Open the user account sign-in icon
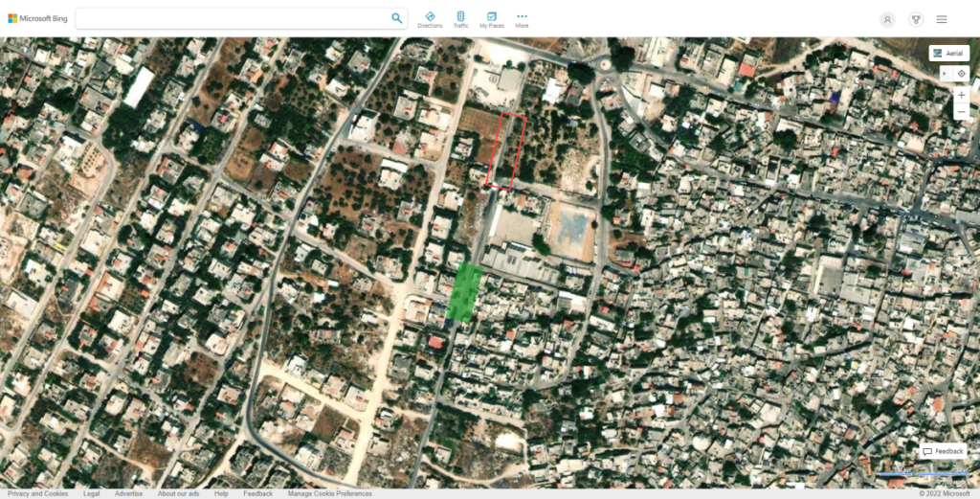The height and width of the screenshot is (499, 980). [x=887, y=19]
